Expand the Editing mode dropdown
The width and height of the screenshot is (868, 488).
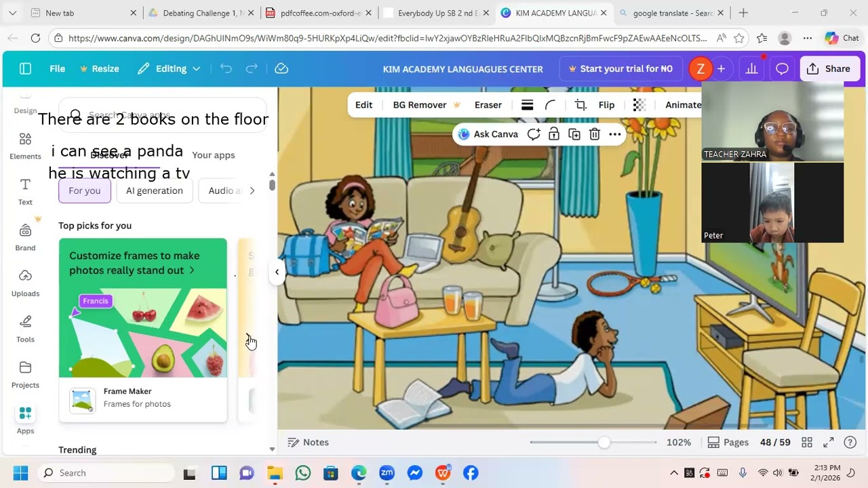[169, 68]
